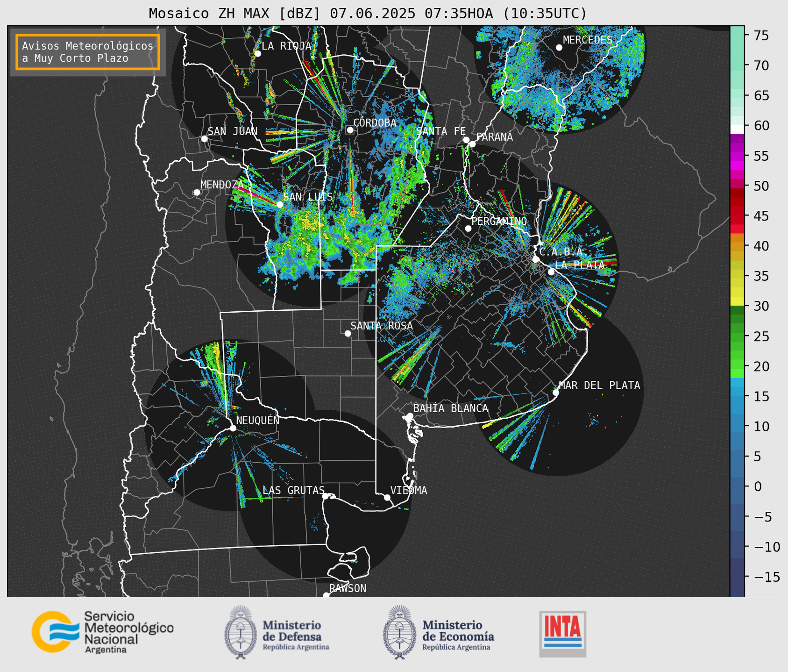Viewport: 788px width, 672px height.
Task: Select the La Rioja city marker
Action: tap(257, 54)
